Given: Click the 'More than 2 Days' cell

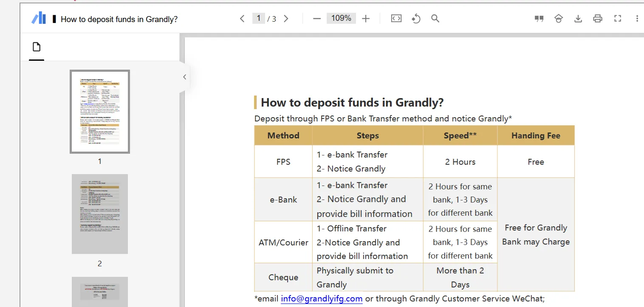Looking at the screenshot, I should pyautogui.click(x=460, y=277).
